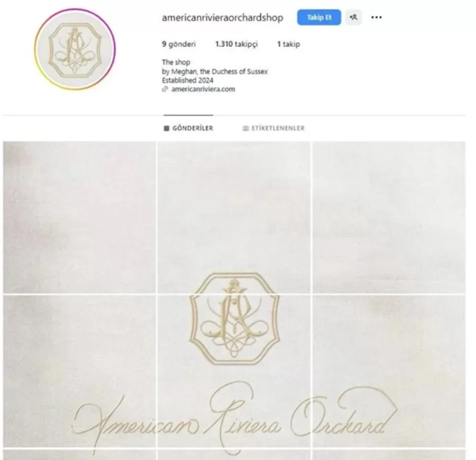This screenshot has height=460, width=476.
Task: Open the top-left post thumbnail
Action: pos(79,217)
